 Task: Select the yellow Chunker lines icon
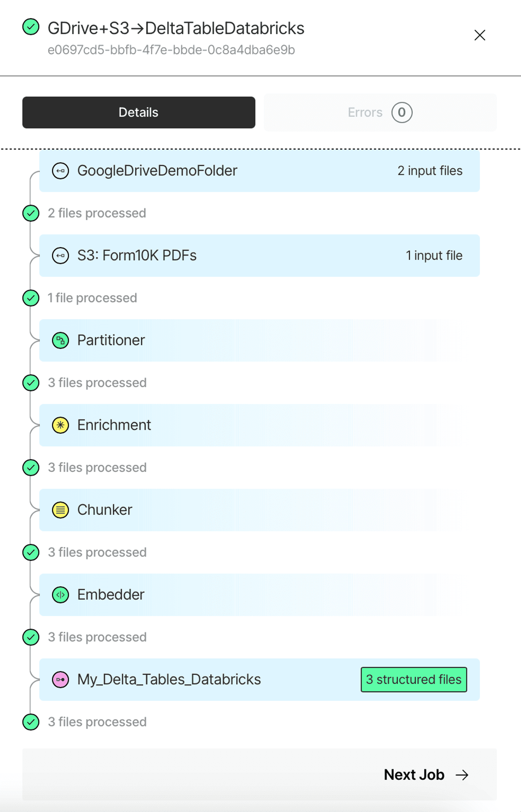pyautogui.click(x=60, y=510)
